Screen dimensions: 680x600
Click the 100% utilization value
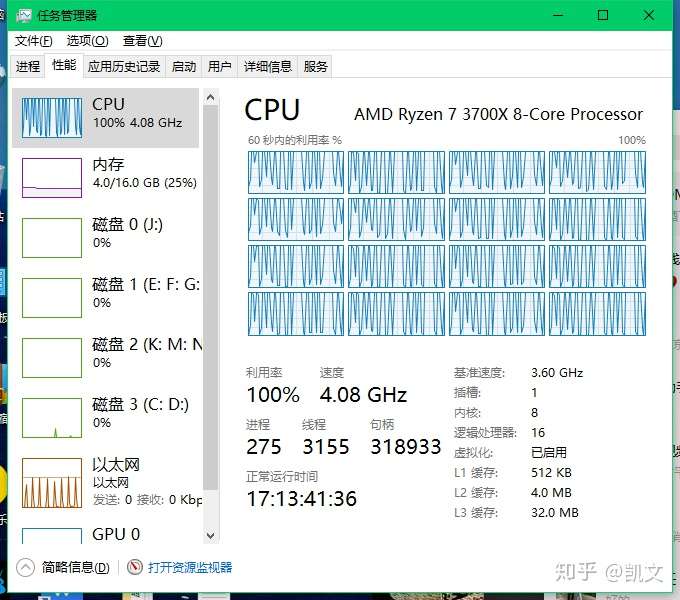tap(273, 395)
